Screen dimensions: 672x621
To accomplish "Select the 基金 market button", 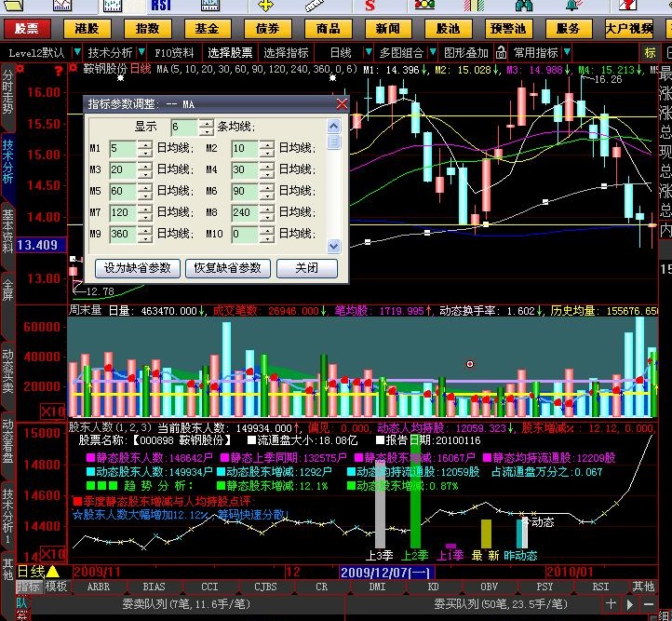I will tap(208, 29).
